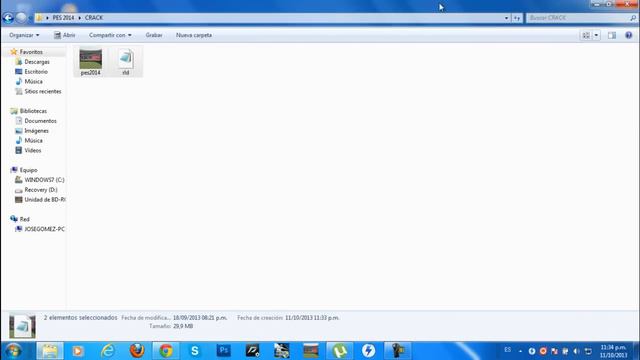The image size is (640, 360).
Task: Select Favoritos in the navigation pane
Action: tap(31, 52)
